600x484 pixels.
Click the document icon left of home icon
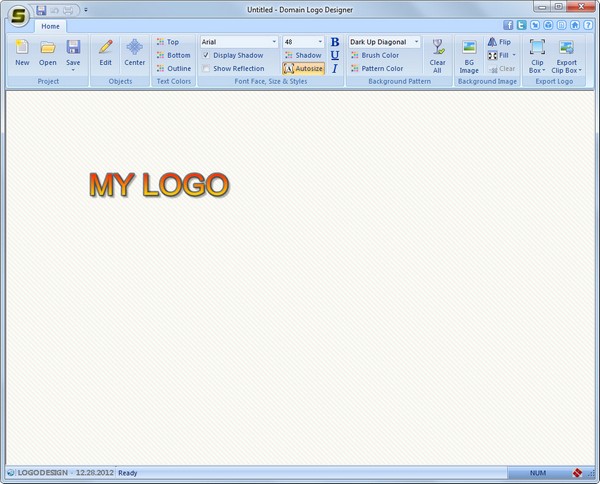561,25
